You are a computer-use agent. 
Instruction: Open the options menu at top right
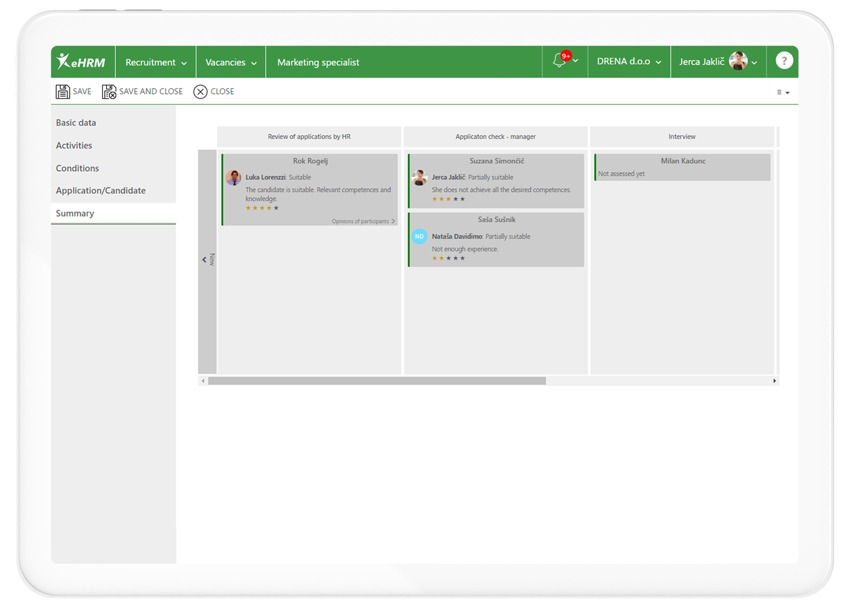783,92
